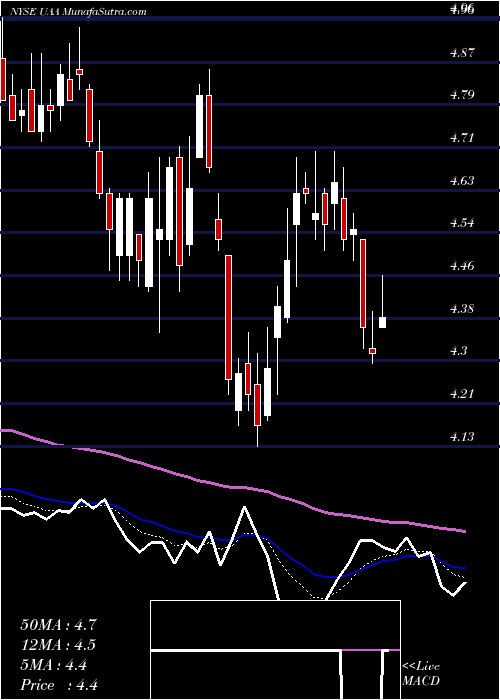Click the 4.38 price axis label
The image size is (500, 700).
tap(461, 308)
